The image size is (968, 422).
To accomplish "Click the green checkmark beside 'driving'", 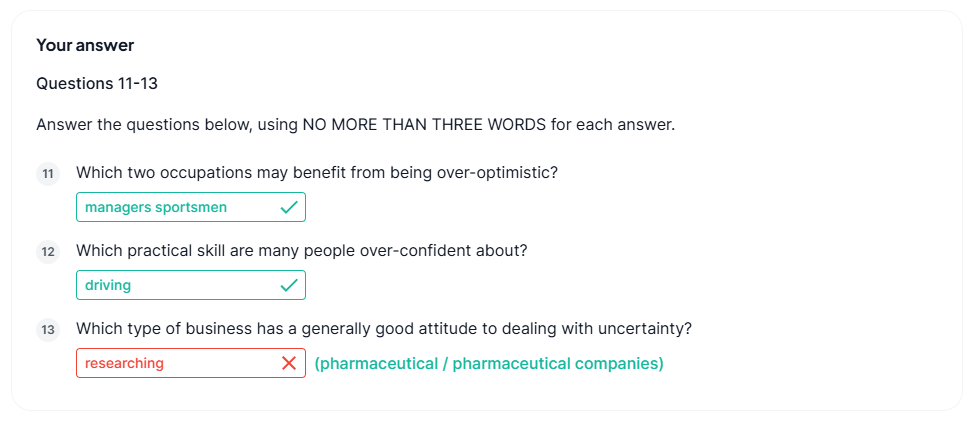I will 289,285.
